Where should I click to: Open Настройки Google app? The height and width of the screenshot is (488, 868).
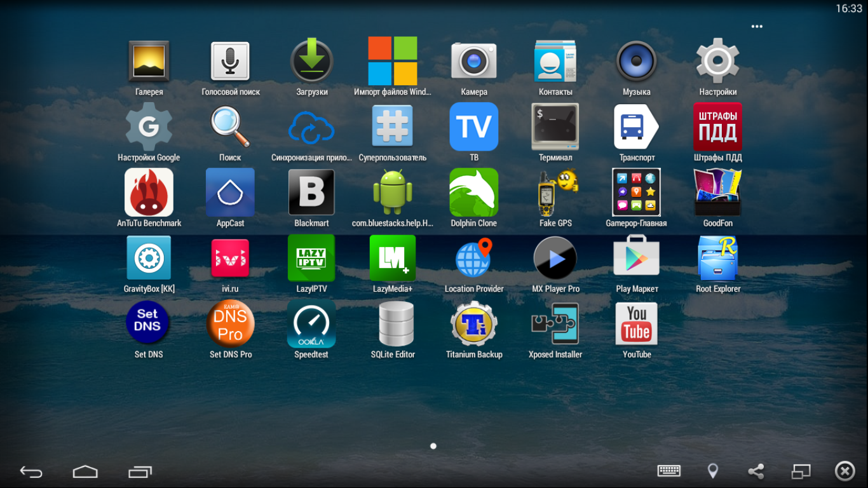pyautogui.click(x=149, y=126)
